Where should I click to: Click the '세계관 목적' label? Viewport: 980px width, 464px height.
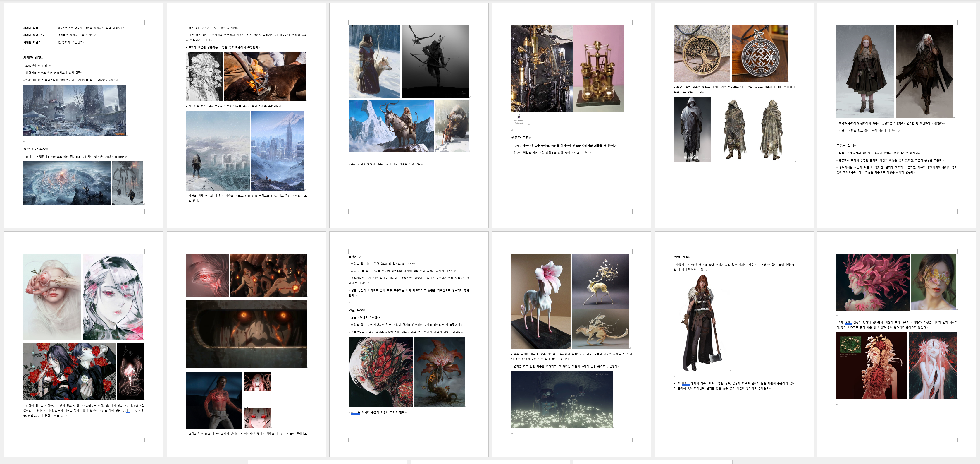[31, 28]
